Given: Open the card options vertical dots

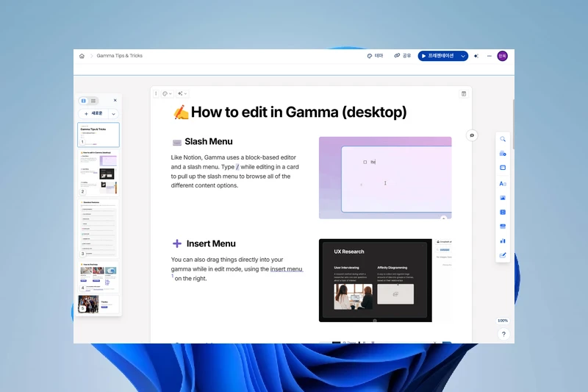Looking at the screenshot, I should click(156, 93).
